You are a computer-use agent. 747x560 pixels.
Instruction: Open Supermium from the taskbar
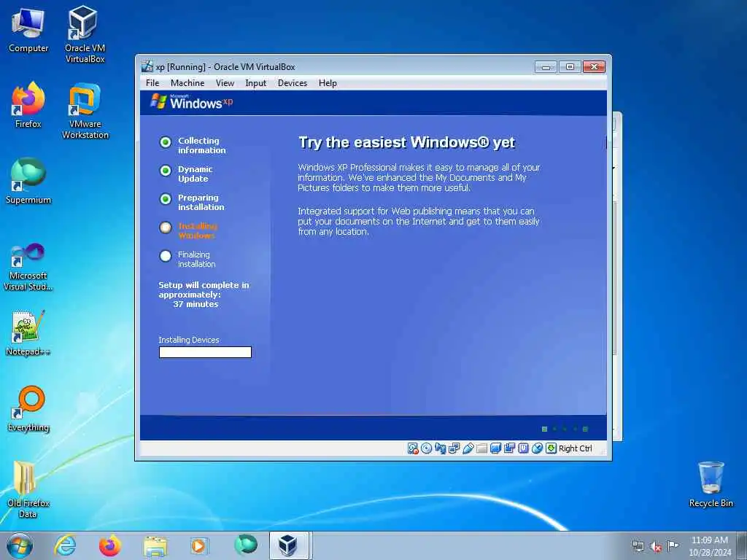[246, 545]
